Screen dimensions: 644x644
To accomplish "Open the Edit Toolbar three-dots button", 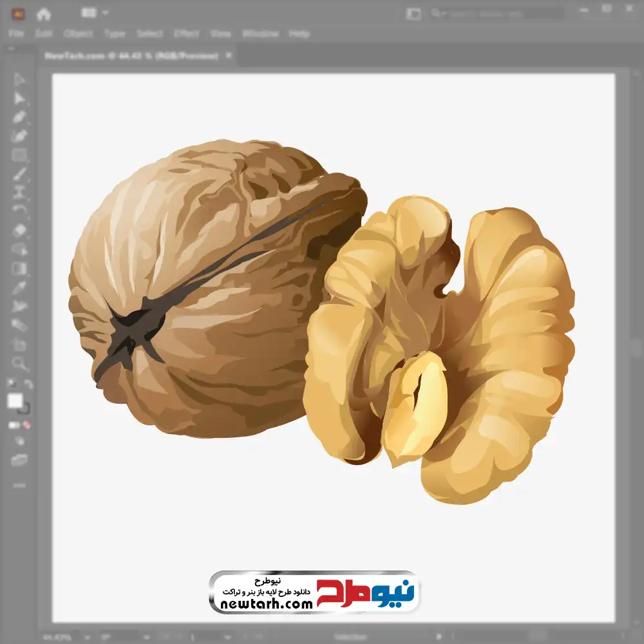I will 19,485.
